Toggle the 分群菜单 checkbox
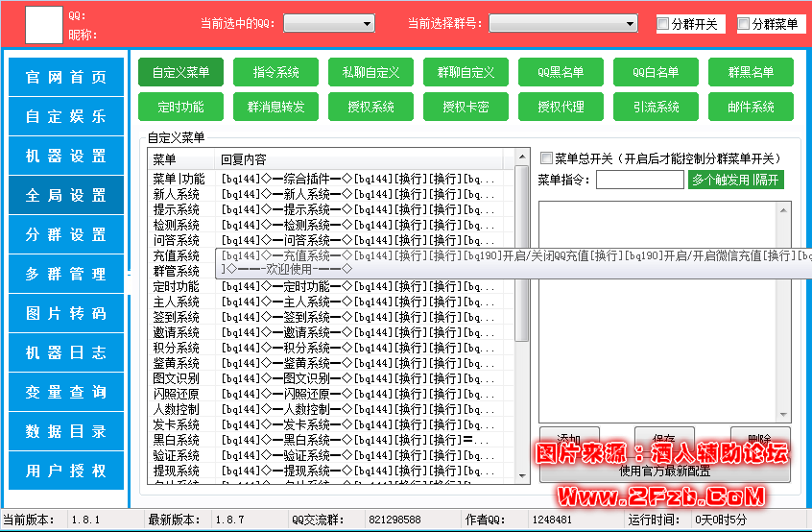812x532 pixels. coord(745,25)
